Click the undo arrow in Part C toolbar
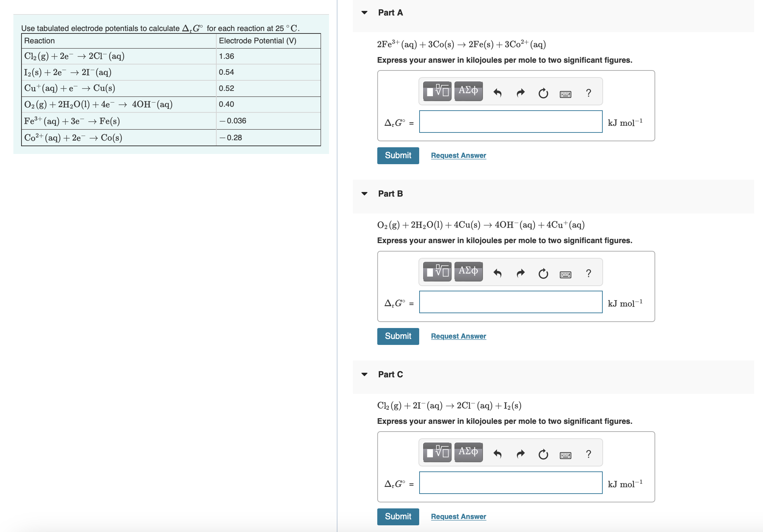 pos(498,454)
